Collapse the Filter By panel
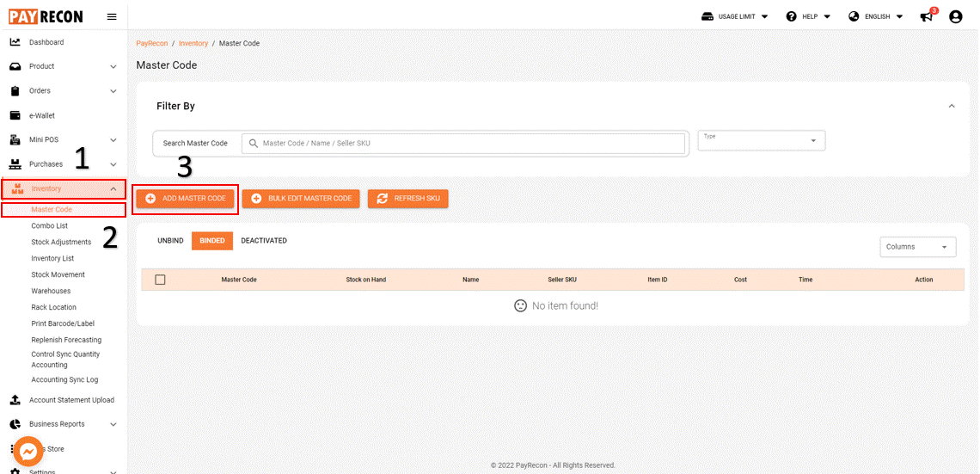 (952, 107)
